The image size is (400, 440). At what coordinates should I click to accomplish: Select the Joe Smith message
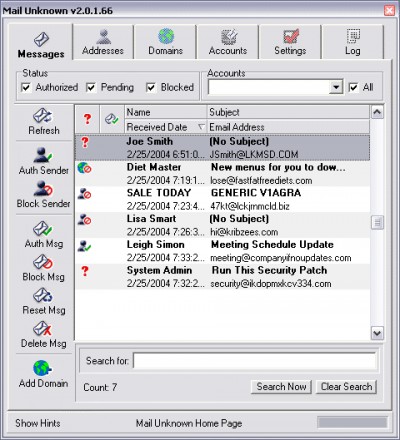(x=223, y=148)
